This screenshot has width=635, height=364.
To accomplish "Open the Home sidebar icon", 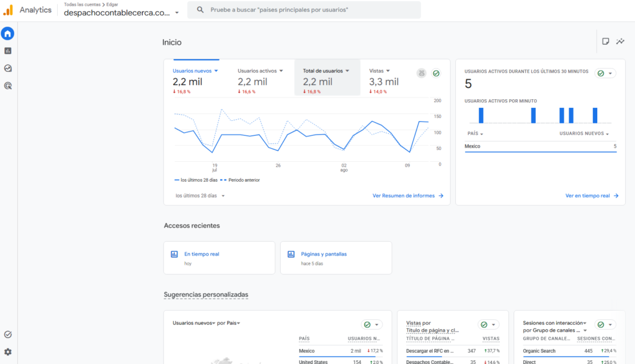I will (7, 33).
